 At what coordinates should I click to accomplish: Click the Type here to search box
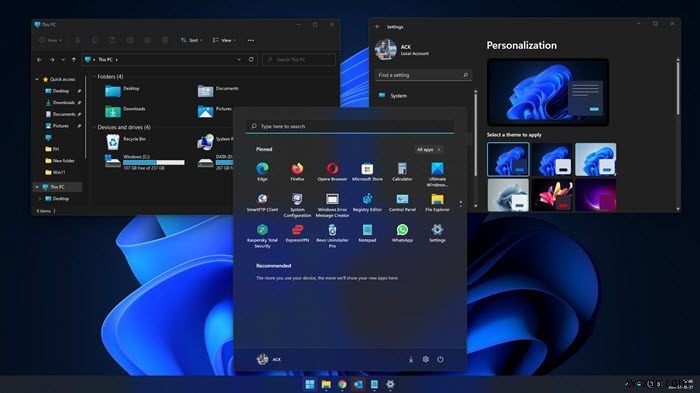[350, 126]
